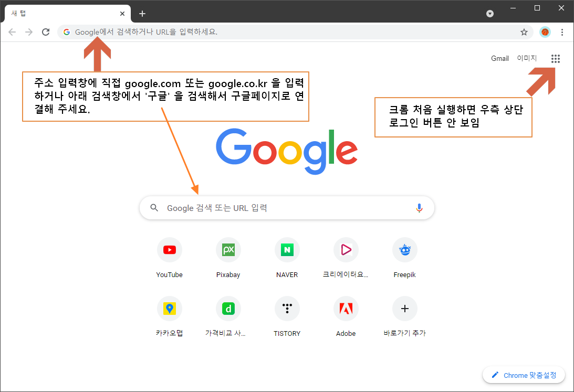Close the 새 탭 tab
This screenshot has width=574, height=392.
tap(122, 14)
